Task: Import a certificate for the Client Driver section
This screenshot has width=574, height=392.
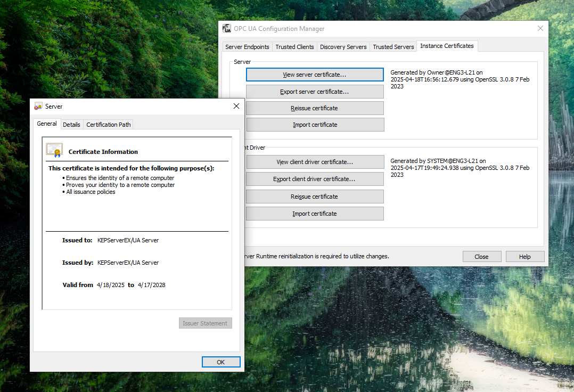Action: pos(315,214)
